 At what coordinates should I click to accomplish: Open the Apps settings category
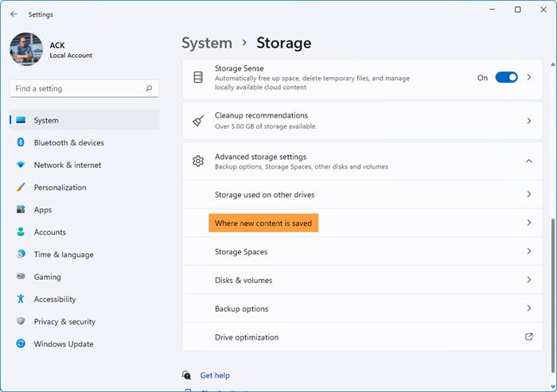pos(42,210)
